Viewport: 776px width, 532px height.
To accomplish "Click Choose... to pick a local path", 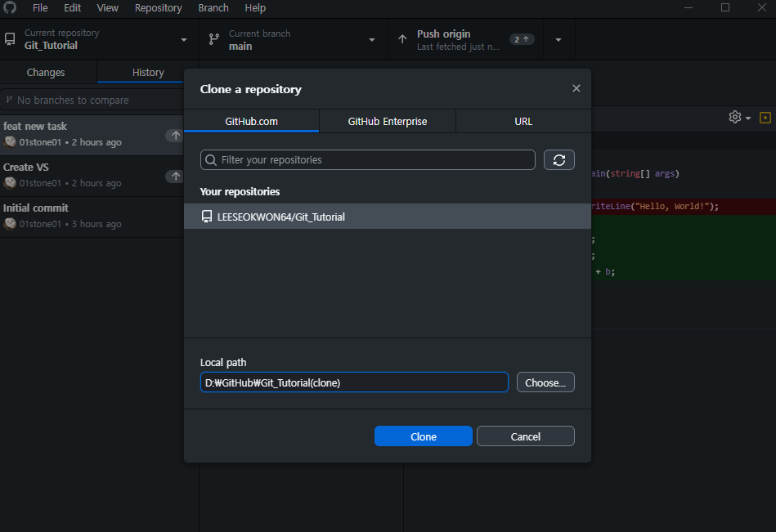I will (545, 382).
